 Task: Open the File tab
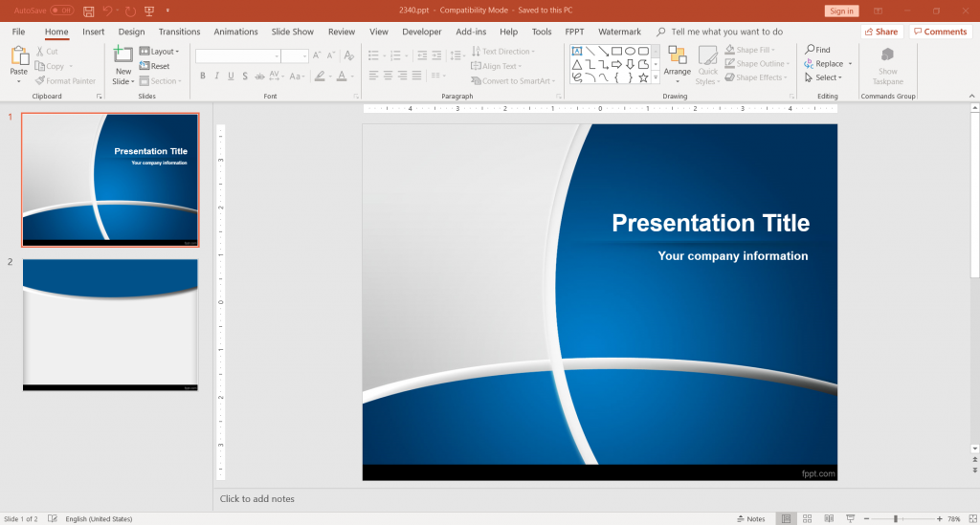pyautogui.click(x=19, y=32)
